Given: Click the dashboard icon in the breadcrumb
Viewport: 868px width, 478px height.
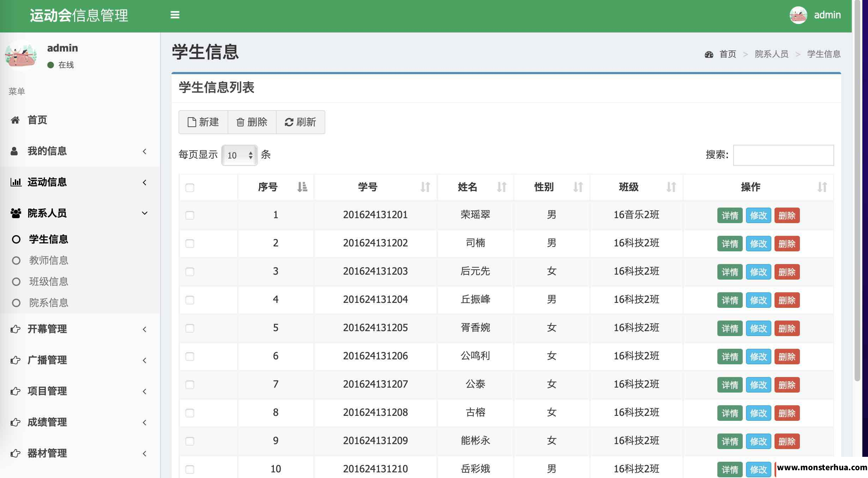Looking at the screenshot, I should click(709, 54).
